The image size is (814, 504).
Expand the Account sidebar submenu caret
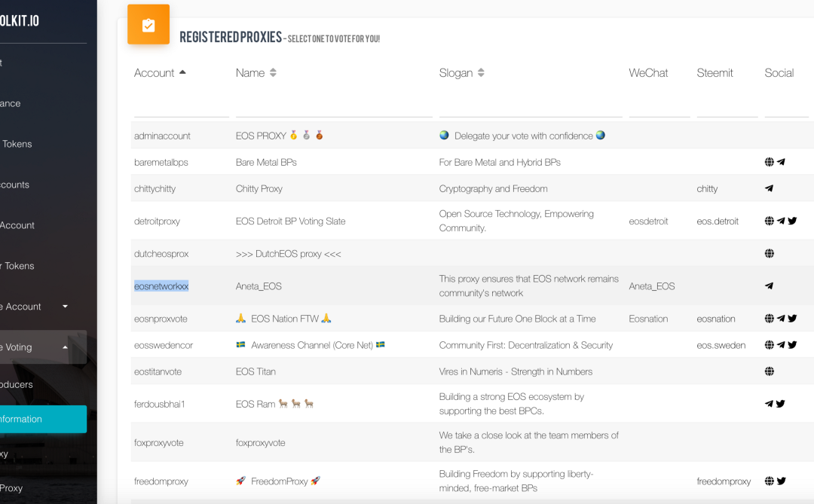(x=65, y=307)
